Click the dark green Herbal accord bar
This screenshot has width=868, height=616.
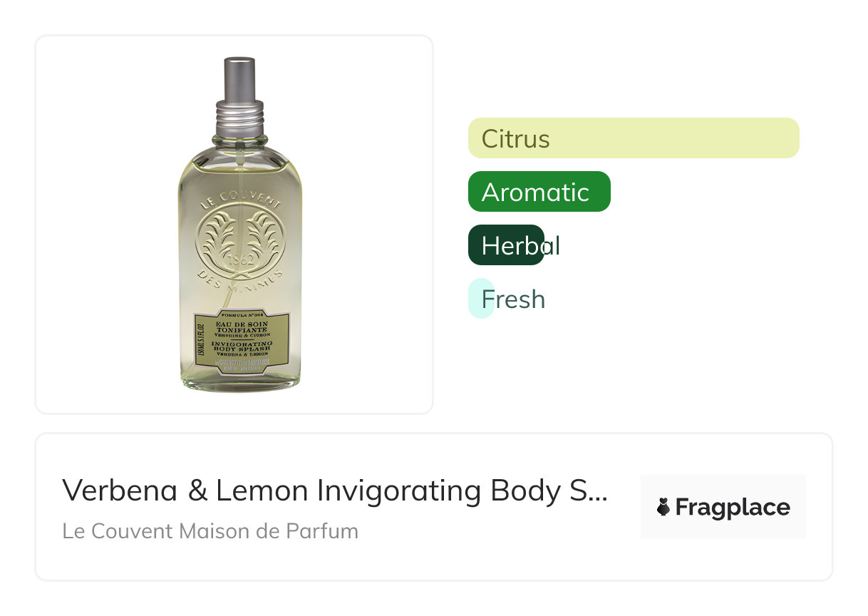click(506, 245)
